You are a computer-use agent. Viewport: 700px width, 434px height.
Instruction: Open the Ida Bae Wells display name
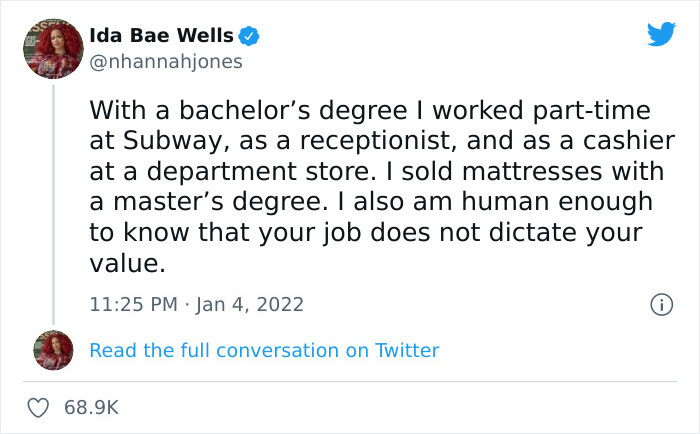coord(161,36)
